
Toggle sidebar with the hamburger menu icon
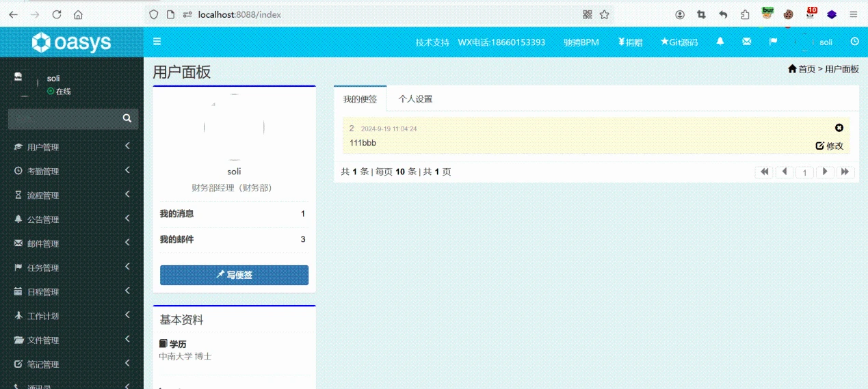(157, 42)
